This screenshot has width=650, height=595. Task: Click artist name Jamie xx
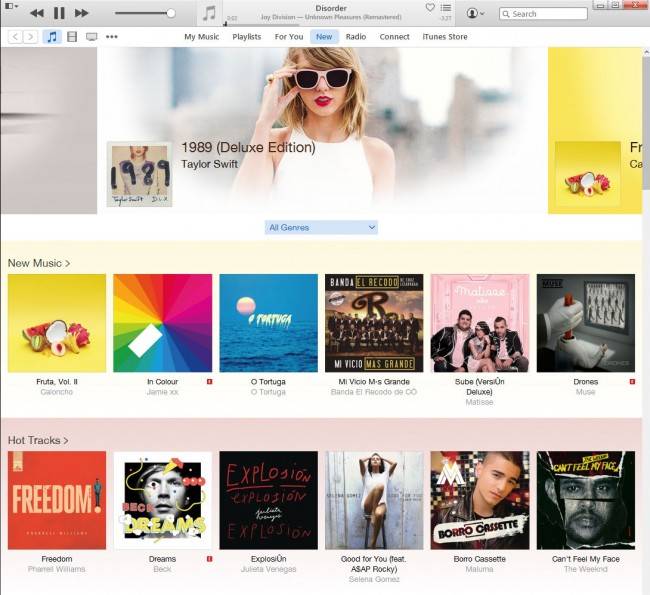pyautogui.click(x=162, y=392)
